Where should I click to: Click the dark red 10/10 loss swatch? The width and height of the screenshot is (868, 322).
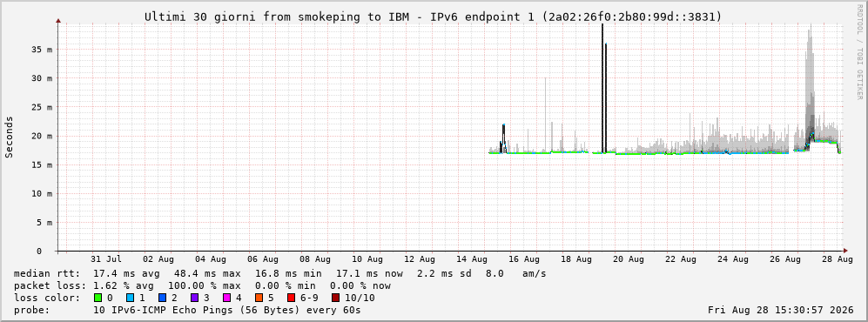(x=335, y=298)
